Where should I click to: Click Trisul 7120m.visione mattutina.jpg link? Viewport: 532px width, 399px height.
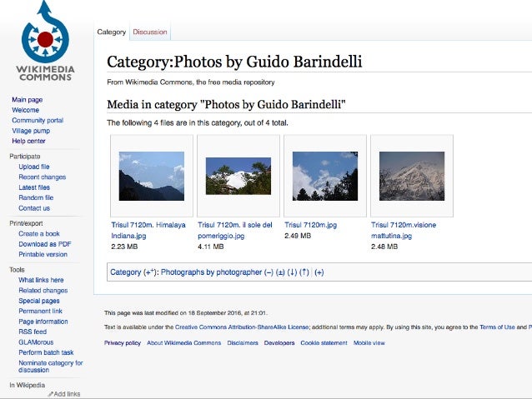tap(404, 230)
